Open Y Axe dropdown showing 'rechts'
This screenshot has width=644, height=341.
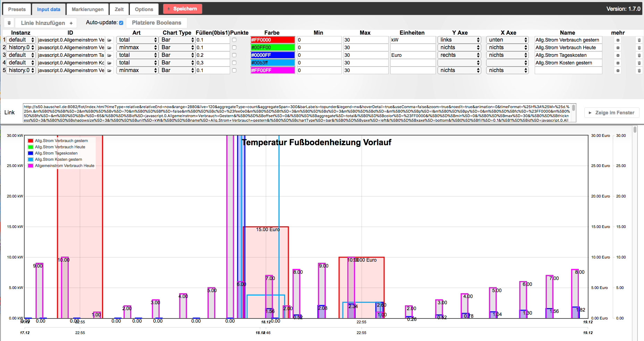point(459,55)
